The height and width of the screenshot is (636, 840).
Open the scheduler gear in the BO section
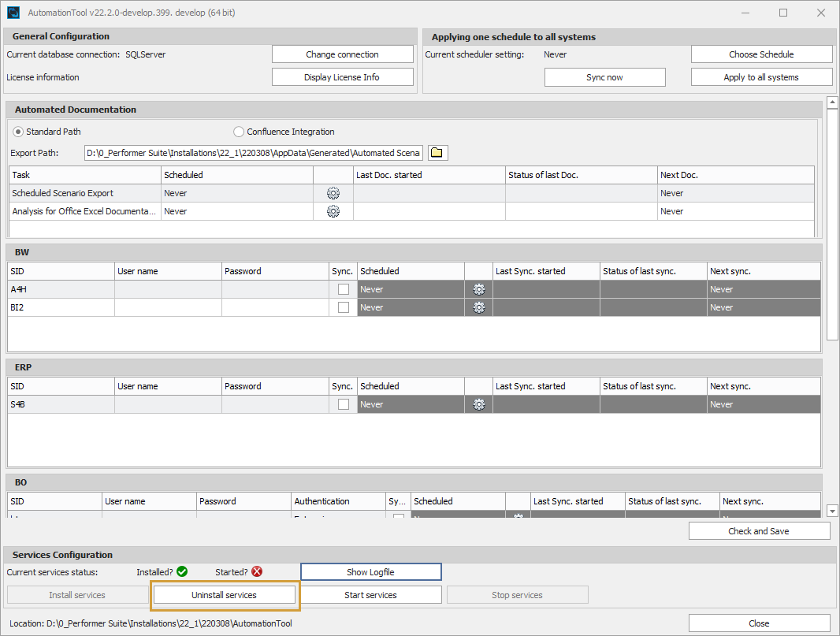coord(518,516)
